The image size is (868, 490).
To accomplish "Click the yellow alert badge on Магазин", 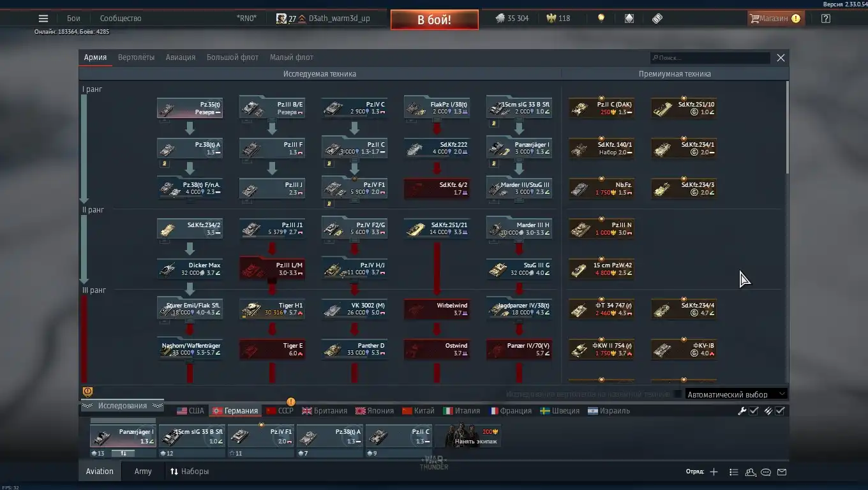I will pos(796,19).
